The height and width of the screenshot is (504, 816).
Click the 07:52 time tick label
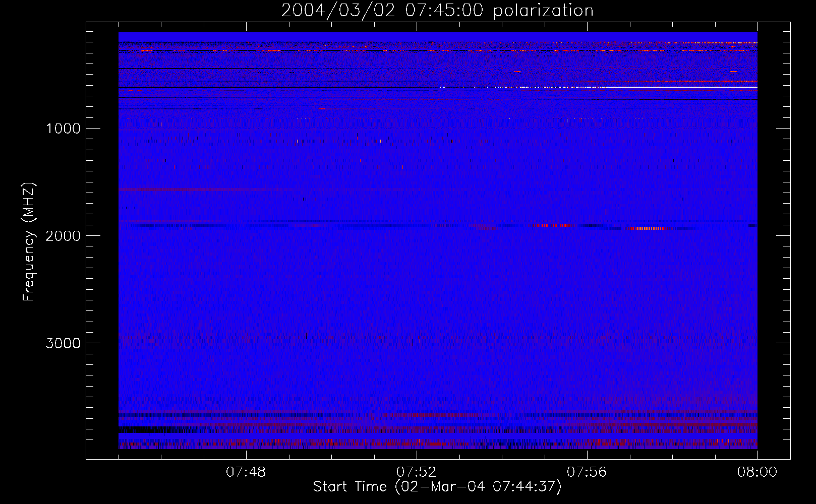[417, 472]
